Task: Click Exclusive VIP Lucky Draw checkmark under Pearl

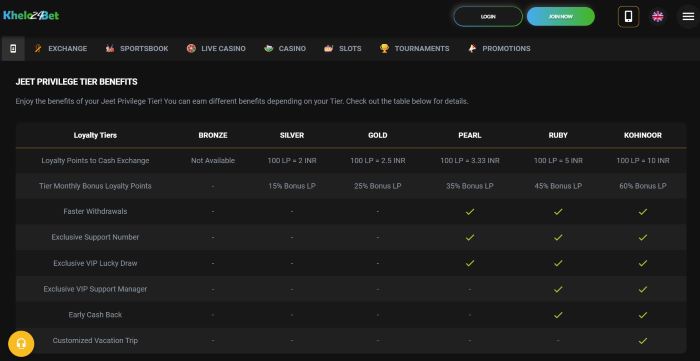Action: click(x=470, y=263)
